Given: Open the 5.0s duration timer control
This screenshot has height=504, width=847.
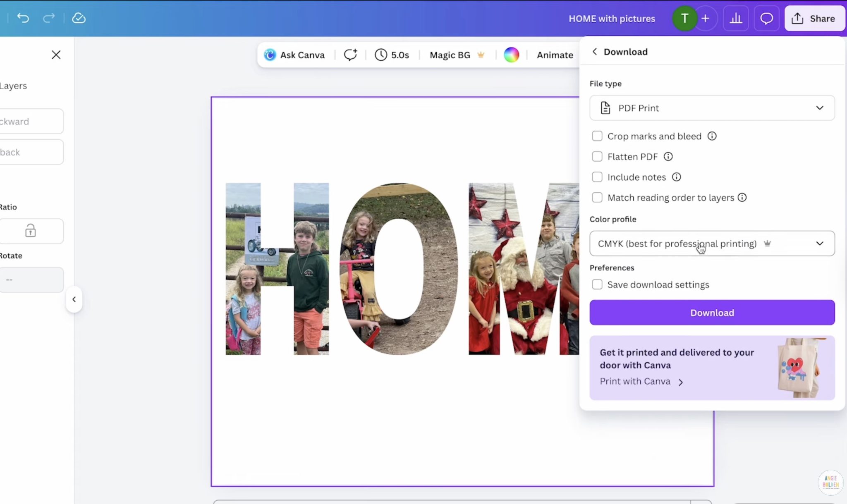Looking at the screenshot, I should tap(392, 55).
